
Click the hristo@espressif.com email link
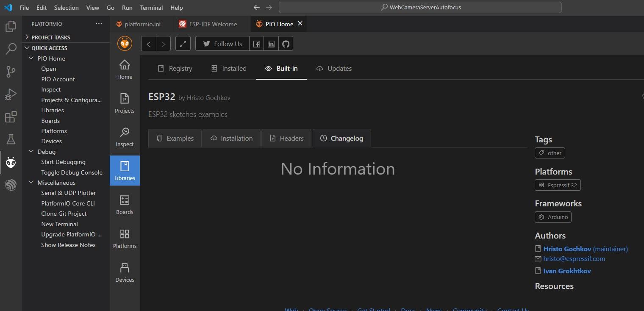(x=574, y=258)
